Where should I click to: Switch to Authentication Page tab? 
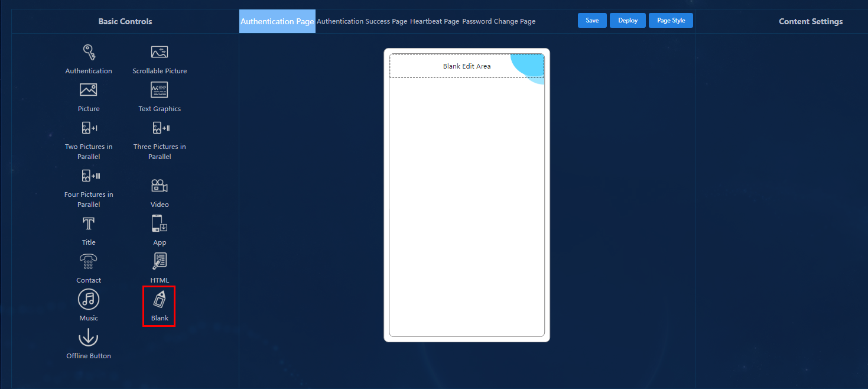[x=277, y=21]
